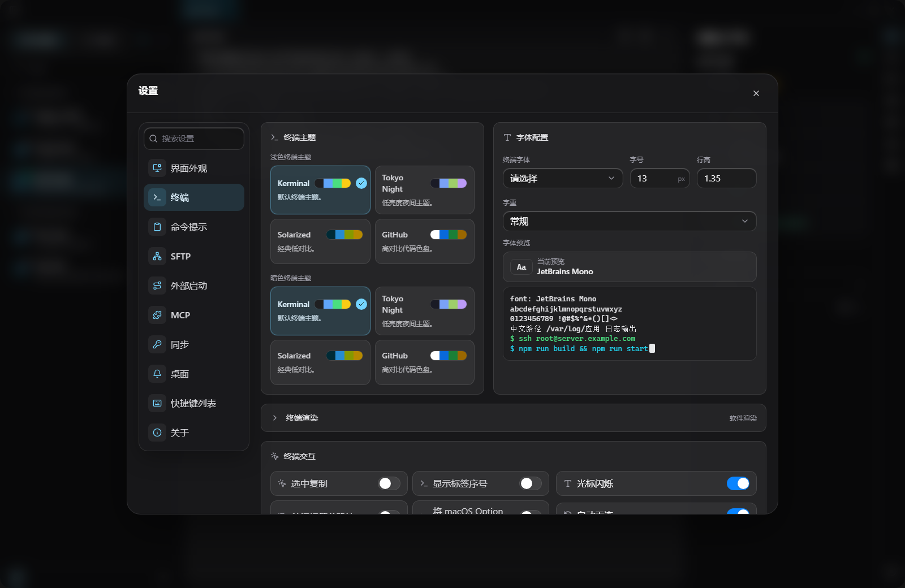Go to the SFTP settings section
The height and width of the screenshot is (588, 905).
point(194,256)
